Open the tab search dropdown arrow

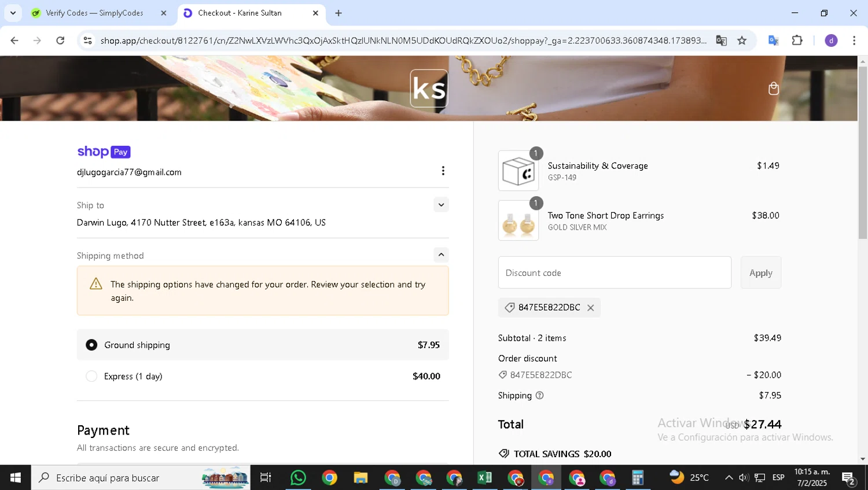point(13,13)
